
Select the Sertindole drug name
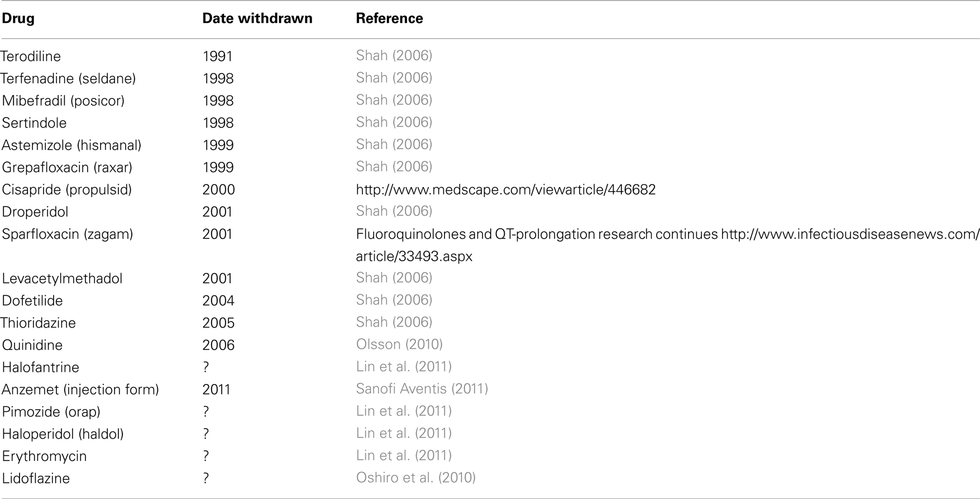pyautogui.click(x=34, y=123)
